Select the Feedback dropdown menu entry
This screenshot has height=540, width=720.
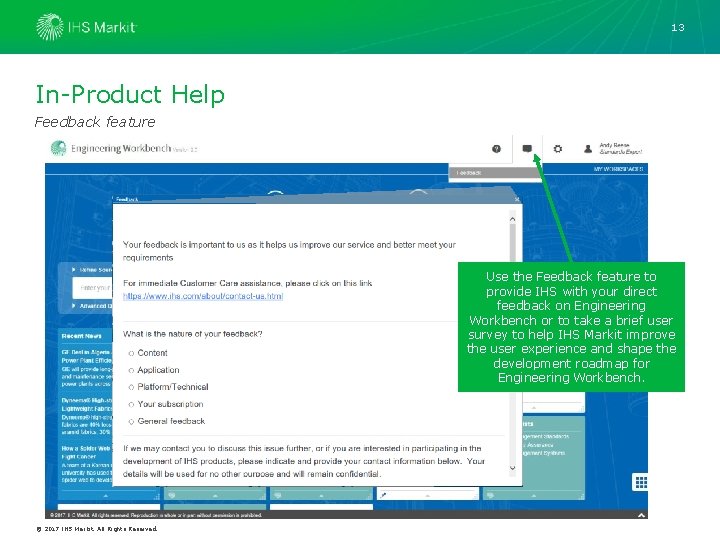click(495, 173)
